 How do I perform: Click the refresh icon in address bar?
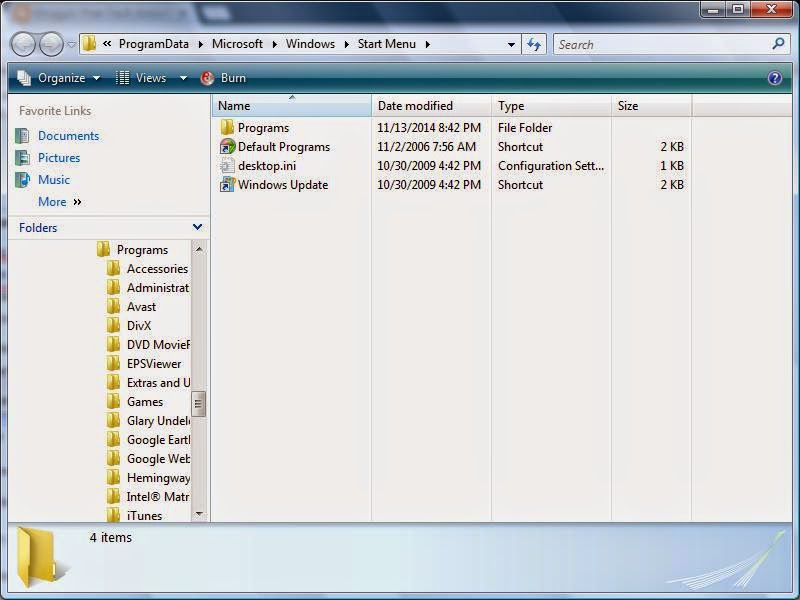pyautogui.click(x=533, y=44)
